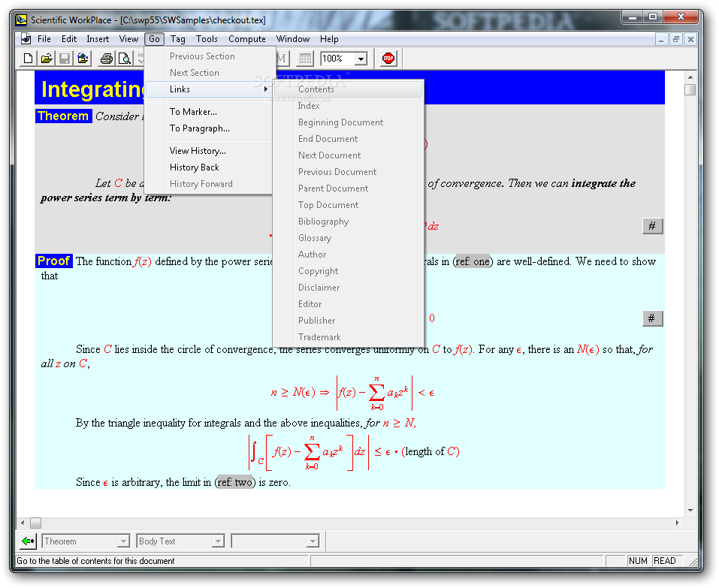Open the File menu
The height and width of the screenshot is (588, 719).
(44, 39)
